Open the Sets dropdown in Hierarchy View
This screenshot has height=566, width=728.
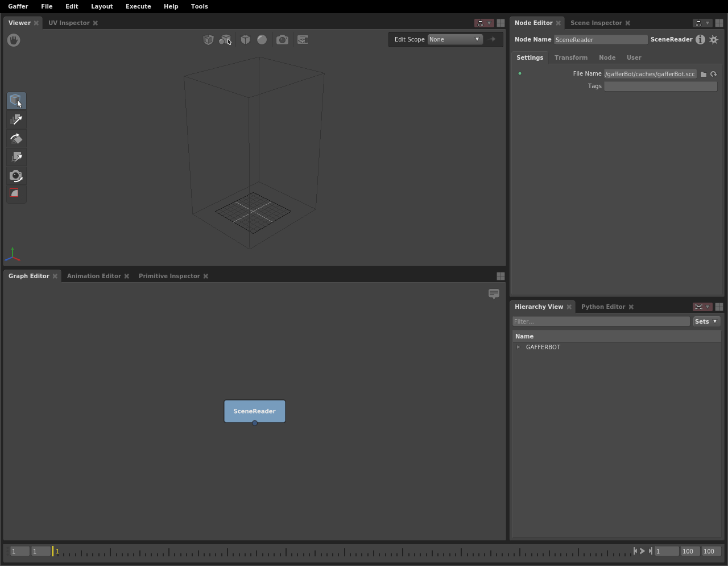(x=706, y=321)
